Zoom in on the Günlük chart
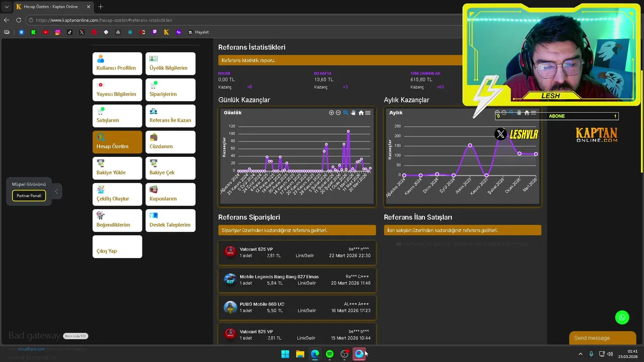Viewport: 644px width, 362px height. [x=332, y=113]
